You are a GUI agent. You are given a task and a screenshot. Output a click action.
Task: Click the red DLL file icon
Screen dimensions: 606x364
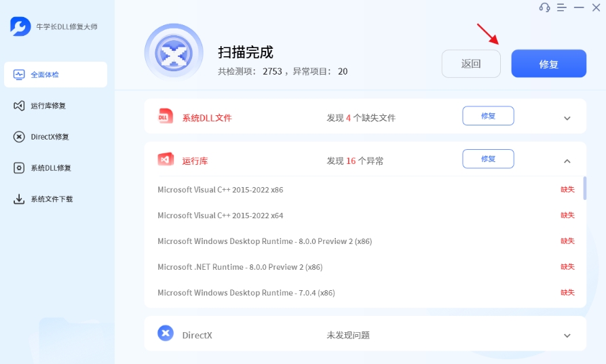[x=166, y=117]
